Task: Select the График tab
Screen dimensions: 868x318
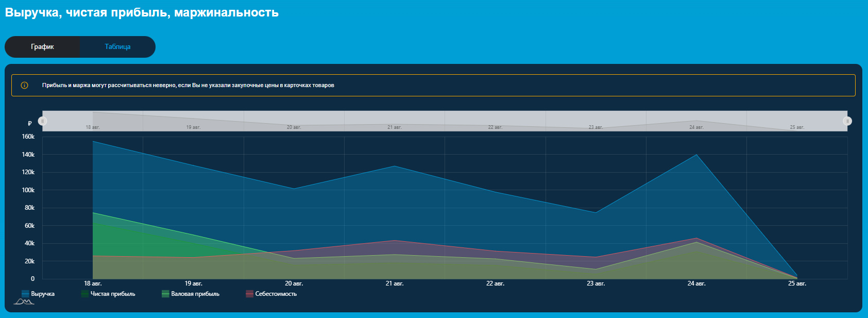Action: (42, 47)
